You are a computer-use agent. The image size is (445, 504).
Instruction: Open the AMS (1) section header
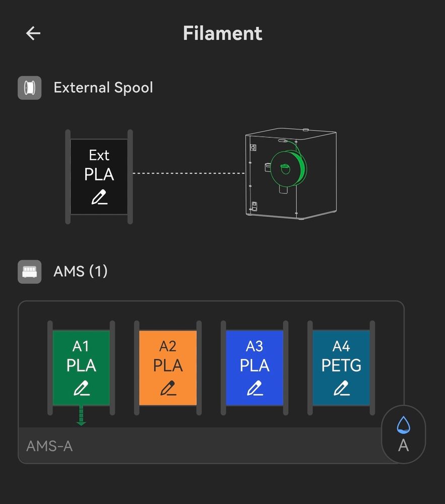(80, 272)
